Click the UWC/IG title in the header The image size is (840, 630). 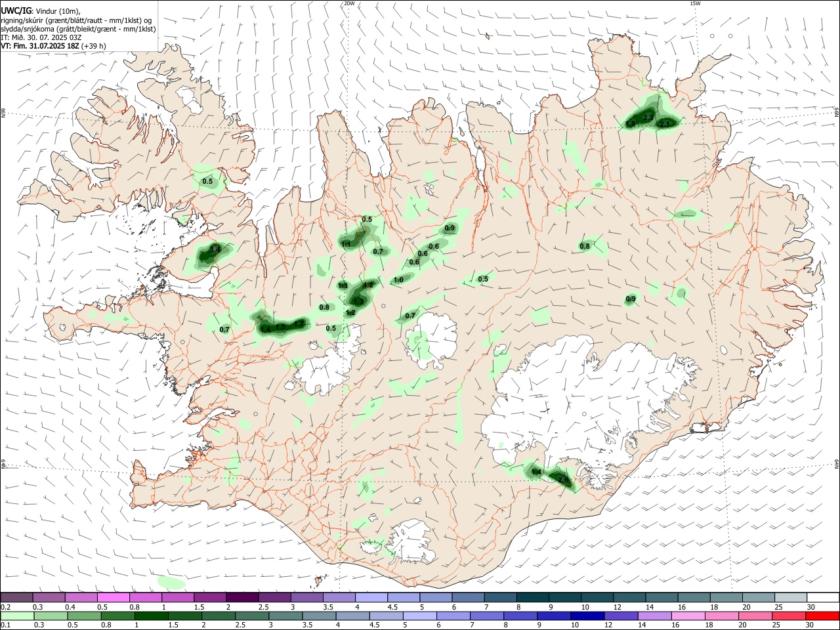click(x=16, y=10)
